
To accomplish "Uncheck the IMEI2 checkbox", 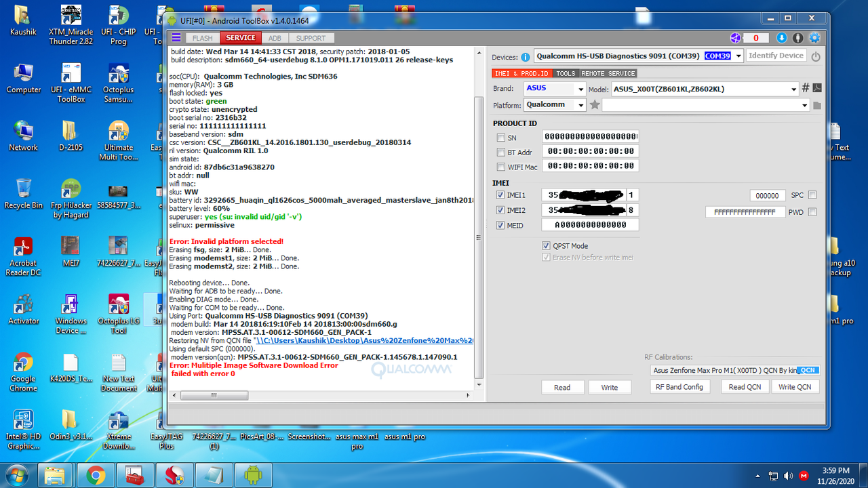I will [x=500, y=211].
